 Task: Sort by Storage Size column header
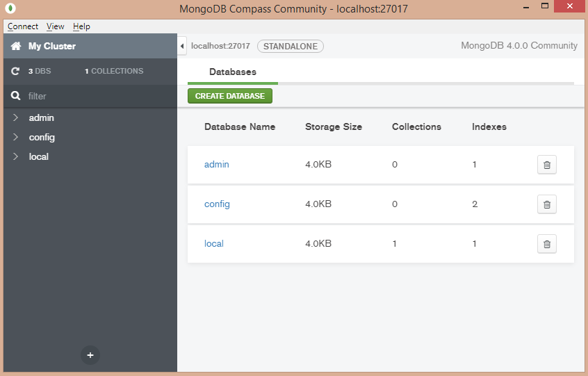click(333, 127)
